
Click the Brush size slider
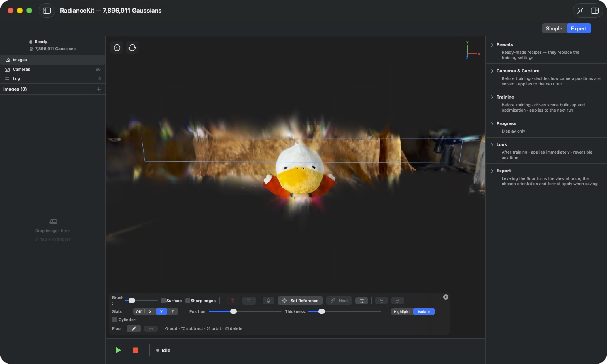[x=142, y=301]
